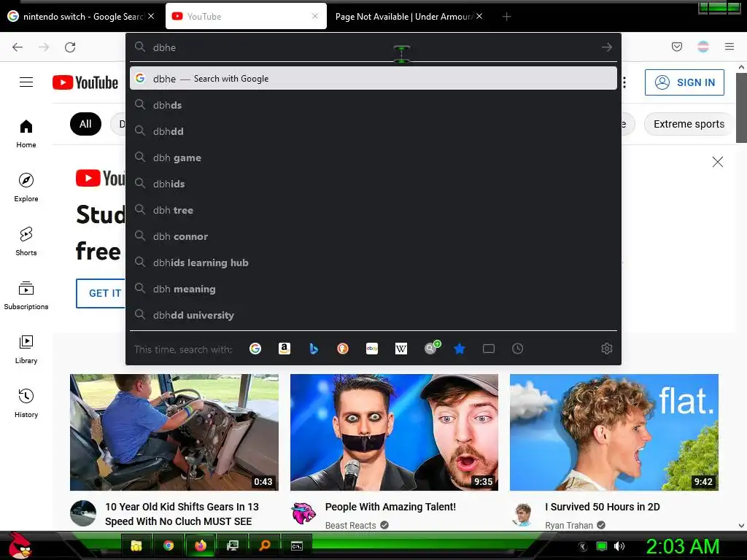Choose 'dbhids learning hub' suggestion
Screen dimensions: 747x560
coord(373,262)
